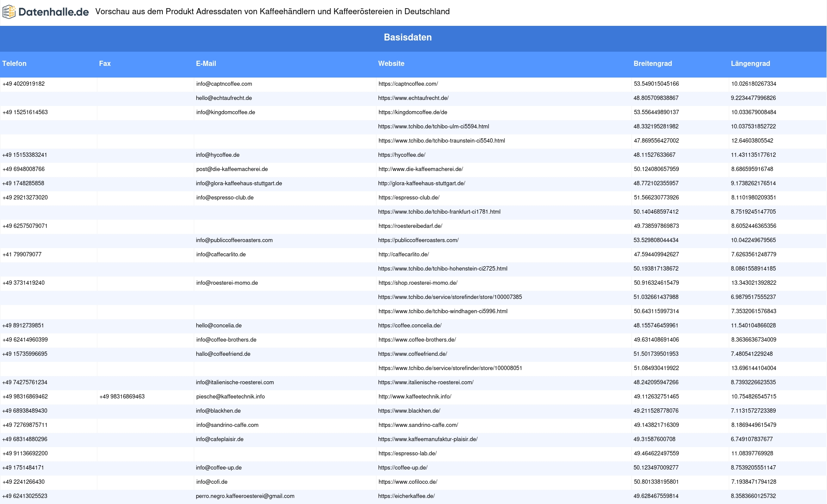Image resolution: width=827 pixels, height=504 pixels.
Task: Click info@roesterei-momo.de email
Action: click(227, 283)
